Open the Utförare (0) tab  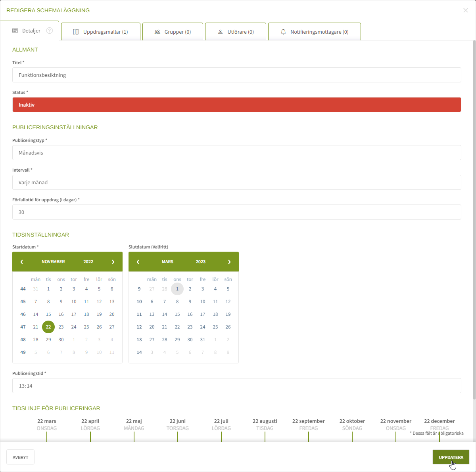[236, 32]
